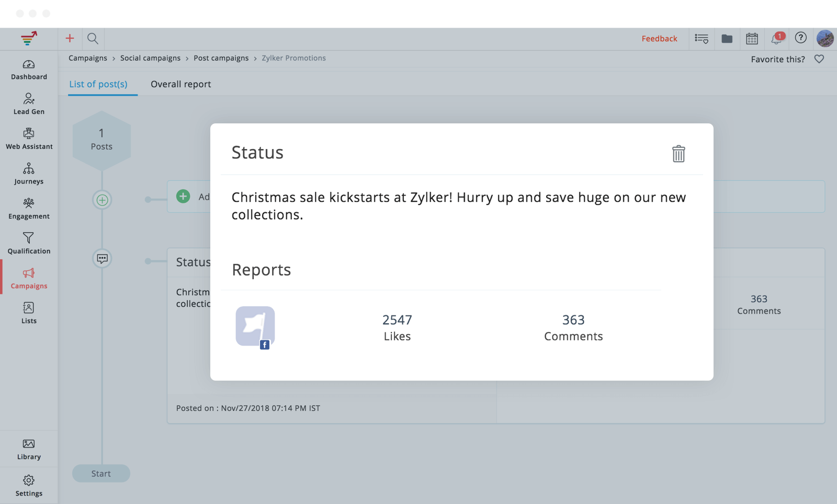This screenshot has height=504, width=837.
Task: Click the Facebook page thumbnail in Reports
Action: tap(255, 327)
